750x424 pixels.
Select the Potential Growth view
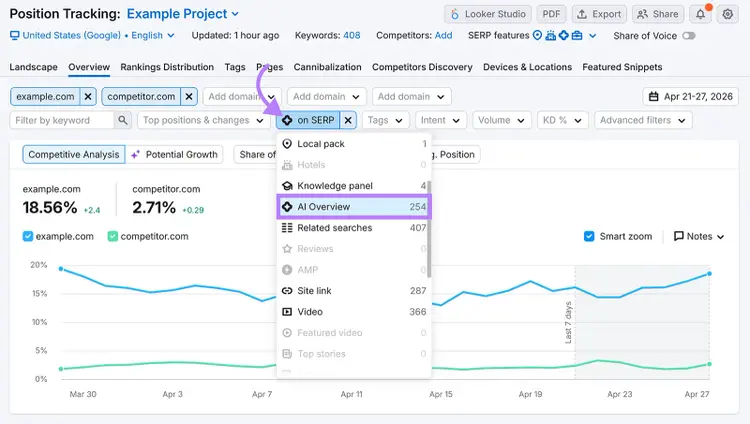[x=175, y=155]
